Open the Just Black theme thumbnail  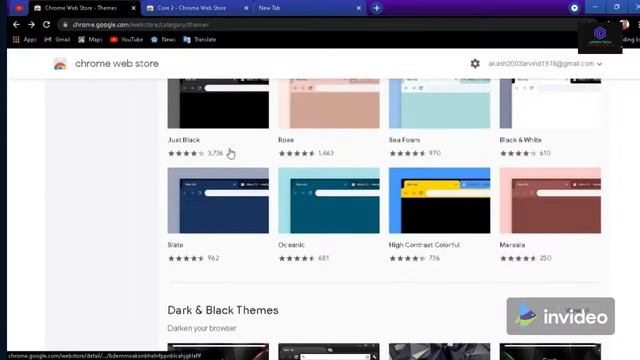point(218,103)
